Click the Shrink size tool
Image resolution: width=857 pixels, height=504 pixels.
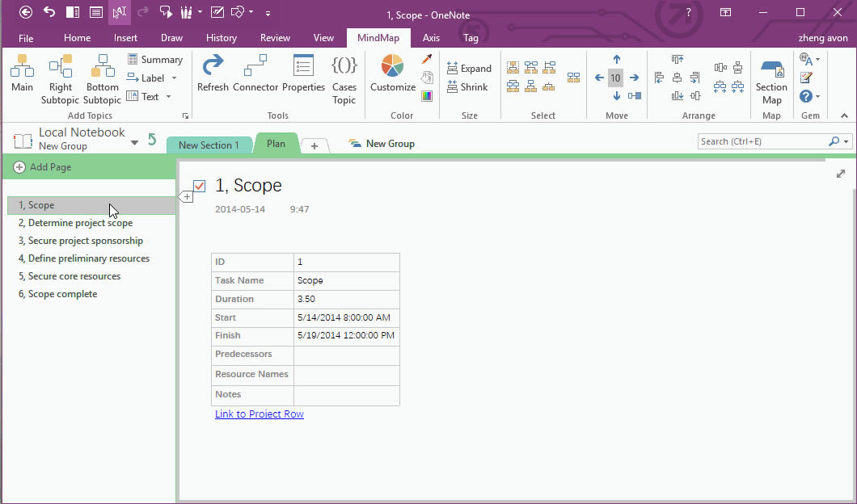469,86
